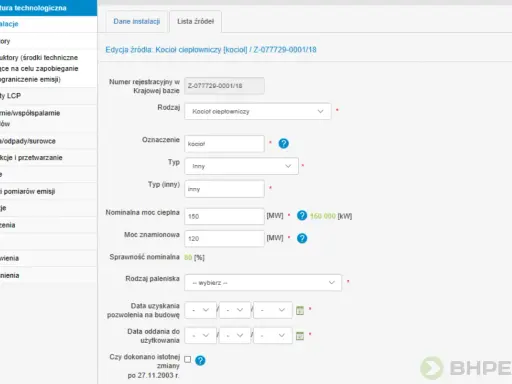Click the Nominalna moc cieplna input field

(224, 216)
